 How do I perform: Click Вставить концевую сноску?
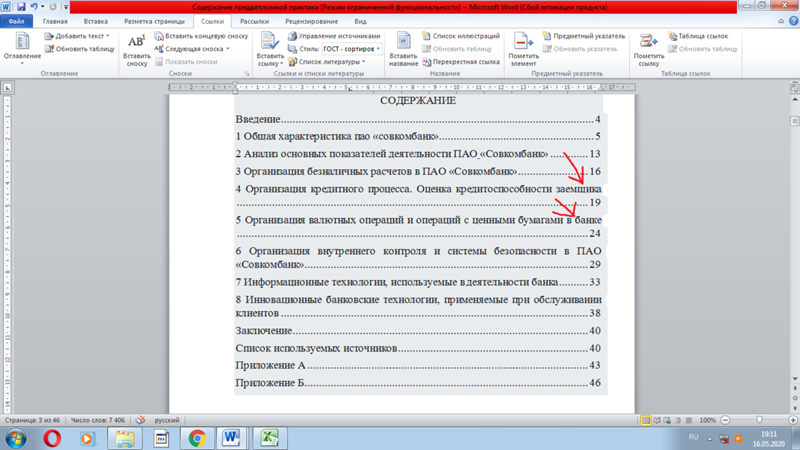click(x=201, y=36)
